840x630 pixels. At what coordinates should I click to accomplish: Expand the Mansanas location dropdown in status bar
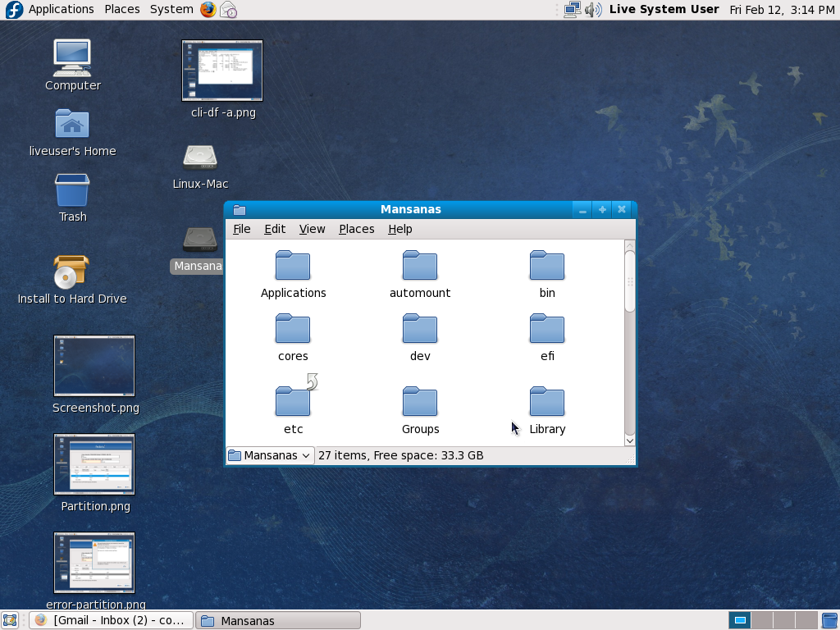(x=270, y=455)
